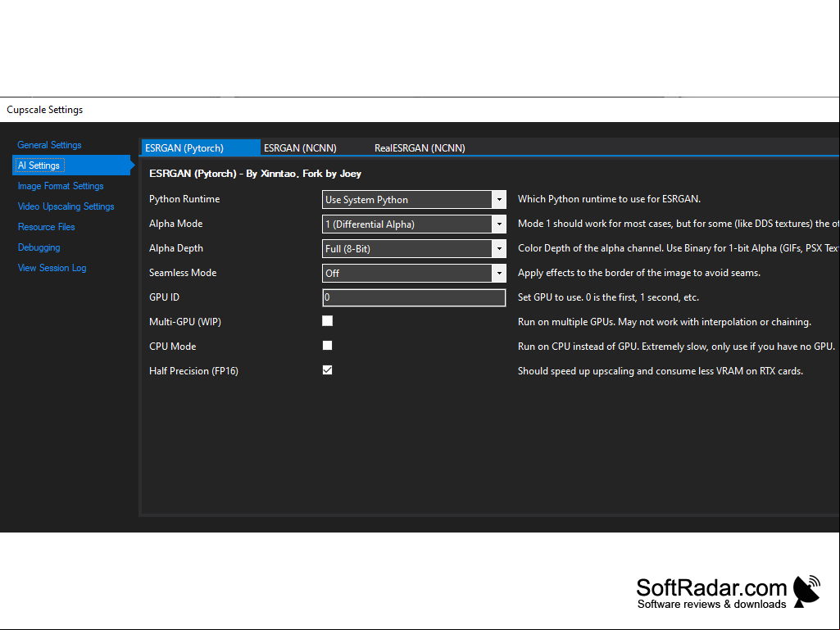Click the GPU ID label text
This screenshot has height=630, width=840.
tap(164, 297)
